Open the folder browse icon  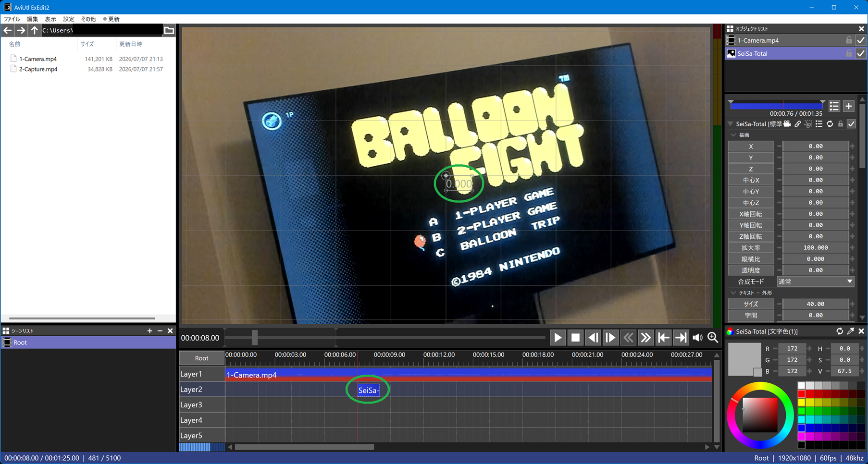pyautogui.click(x=169, y=30)
